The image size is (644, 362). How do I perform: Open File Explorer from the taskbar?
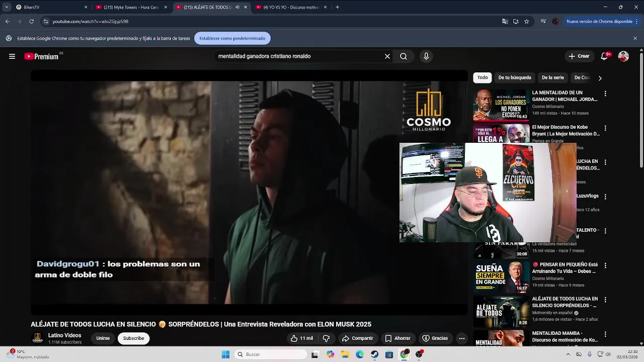click(345, 354)
